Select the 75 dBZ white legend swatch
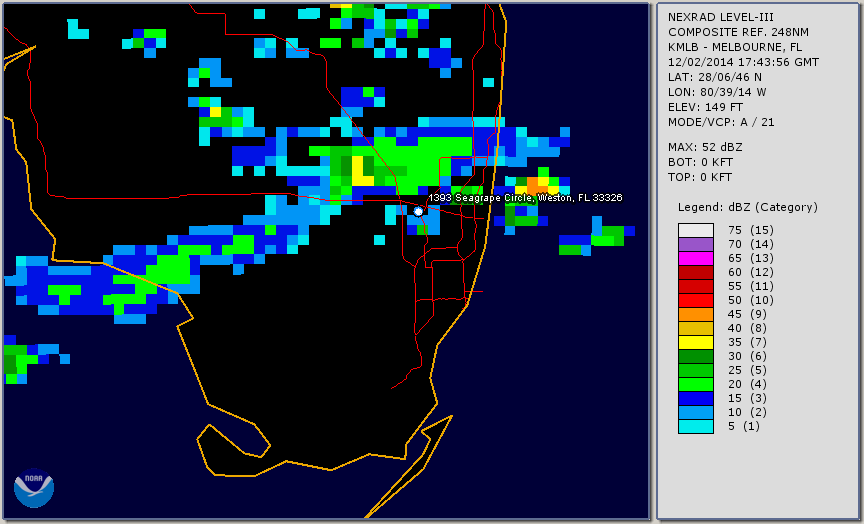The image size is (864, 524). pyautogui.click(x=696, y=230)
